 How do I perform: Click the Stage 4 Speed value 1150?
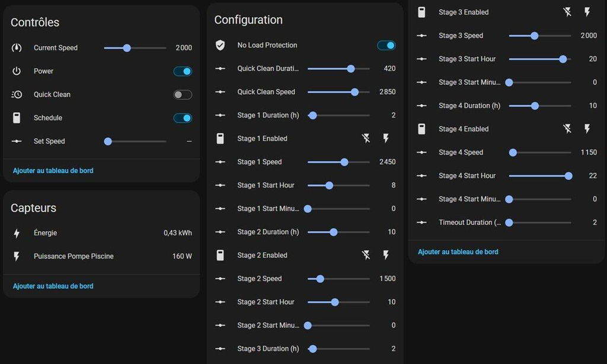pyautogui.click(x=589, y=152)
